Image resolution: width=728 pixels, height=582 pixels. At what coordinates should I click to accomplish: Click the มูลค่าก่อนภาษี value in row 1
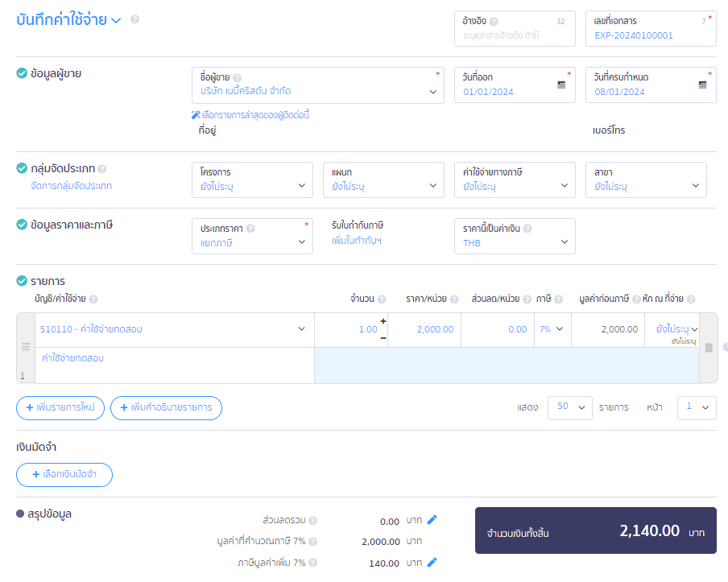619,329
